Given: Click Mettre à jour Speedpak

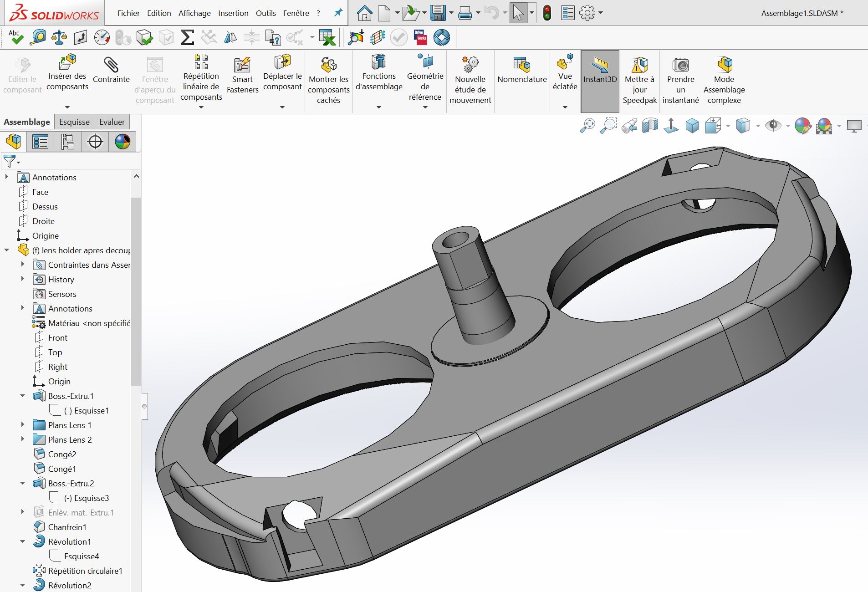Looking at the screenshot, I should [640, 80].
